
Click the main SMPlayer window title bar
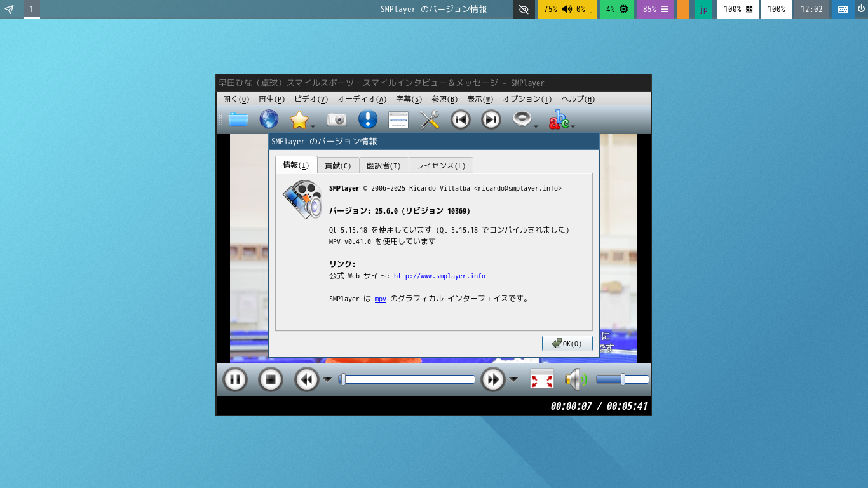[434, 83]
